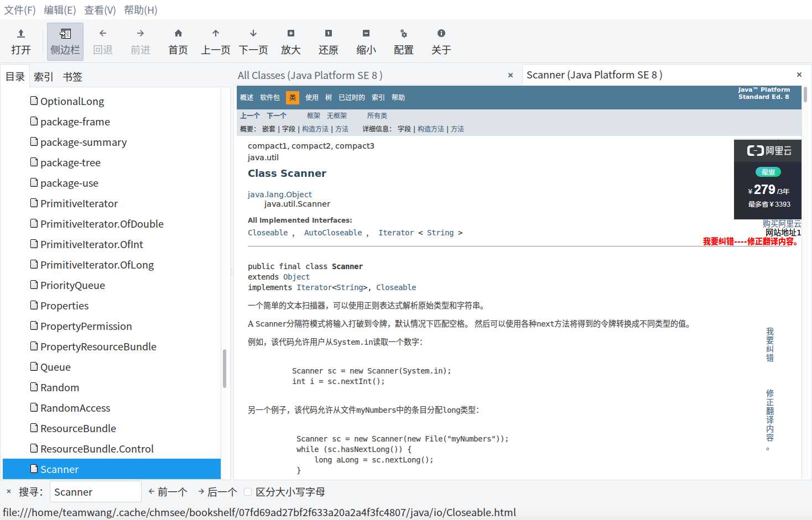Go to 首页 home icon
Viewport: 812px width, 520px height.
(x=178, y=34)
